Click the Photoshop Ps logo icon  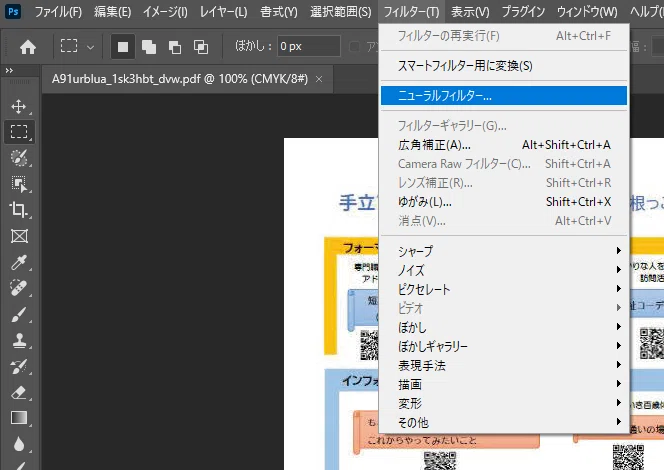(x=13, y=11)
